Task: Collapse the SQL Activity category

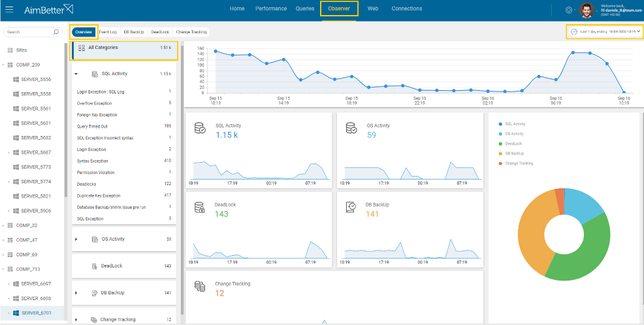Action: click(x=76, y=74)
